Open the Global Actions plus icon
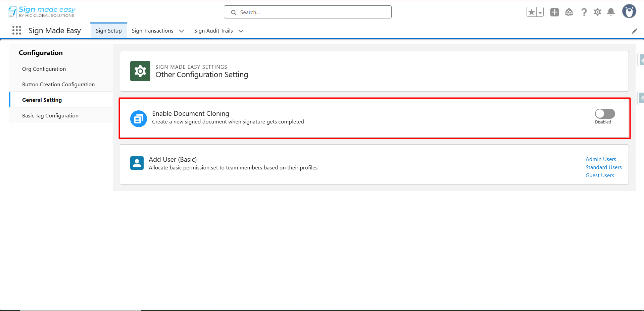 (554, 12)
